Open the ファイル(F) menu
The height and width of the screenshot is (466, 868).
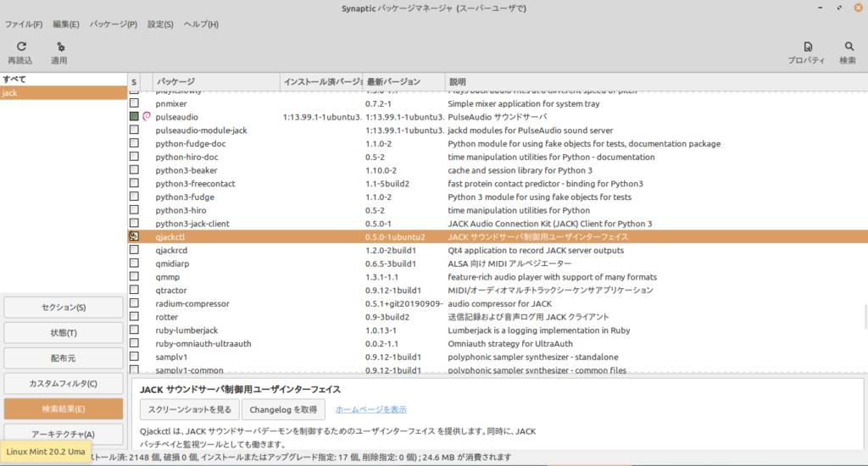24,25
